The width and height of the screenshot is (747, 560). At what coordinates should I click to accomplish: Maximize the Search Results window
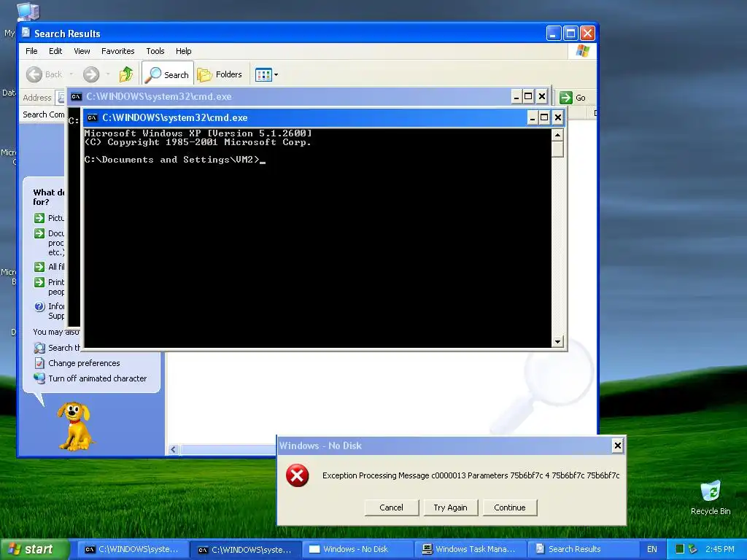tap(570, 34)
